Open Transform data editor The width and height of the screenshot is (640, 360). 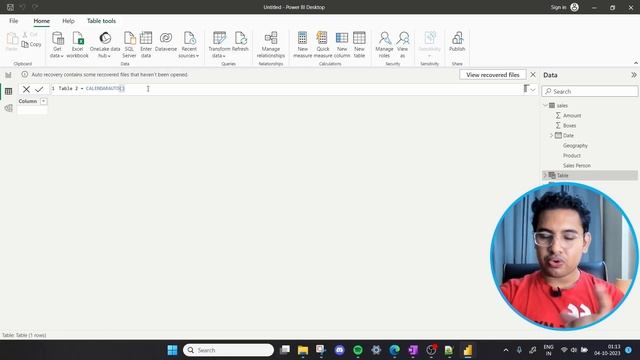[219, 45]
